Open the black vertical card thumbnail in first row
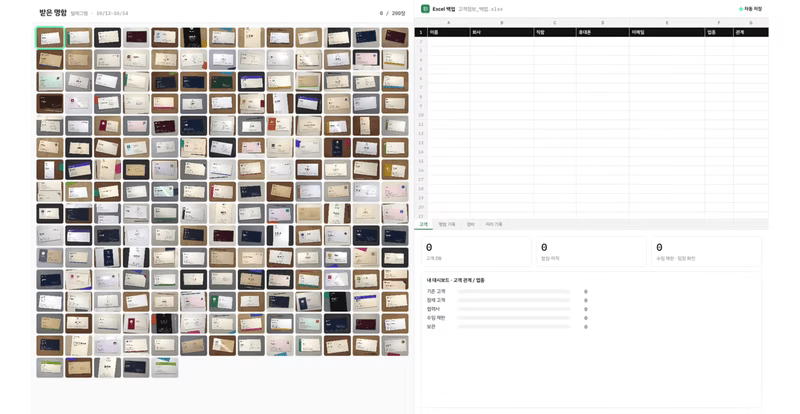The height and width of the screenshot is (414, 800). pos(193,38)
